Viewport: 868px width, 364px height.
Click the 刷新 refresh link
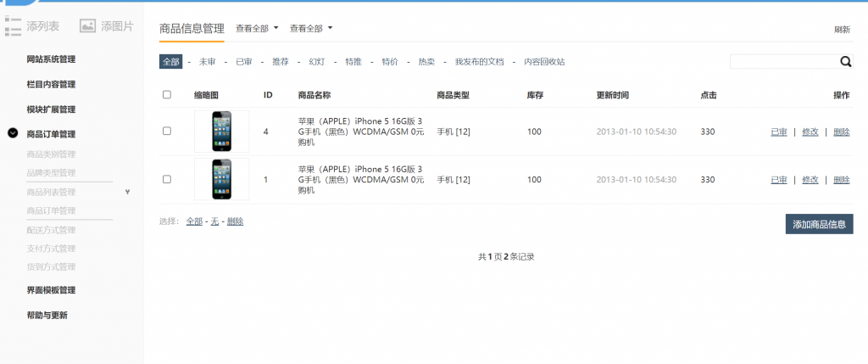coord(842,30)
